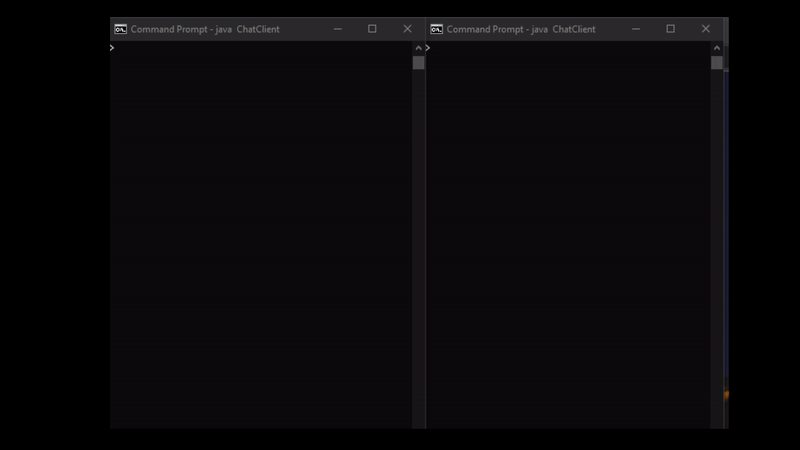The width and height of the screenshot is (800, 450).
Task: Click the right console scrollbar track below thumb
Action: [717, 250]
